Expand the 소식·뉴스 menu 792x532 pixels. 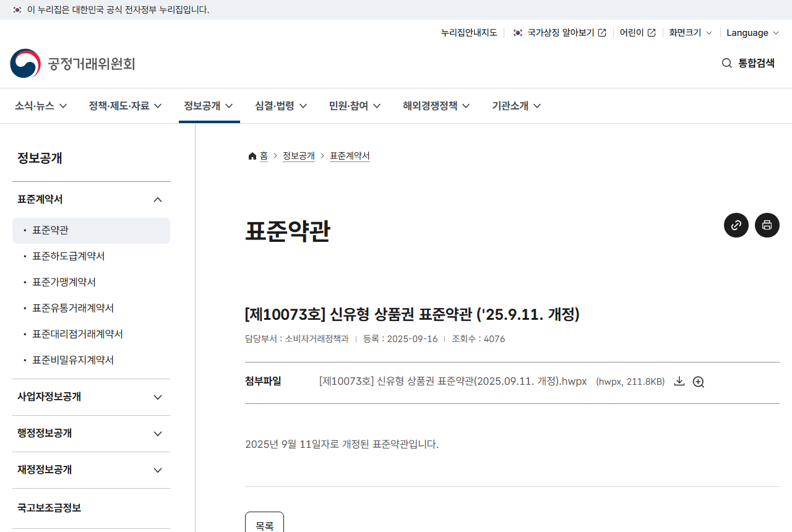point(41,106)
